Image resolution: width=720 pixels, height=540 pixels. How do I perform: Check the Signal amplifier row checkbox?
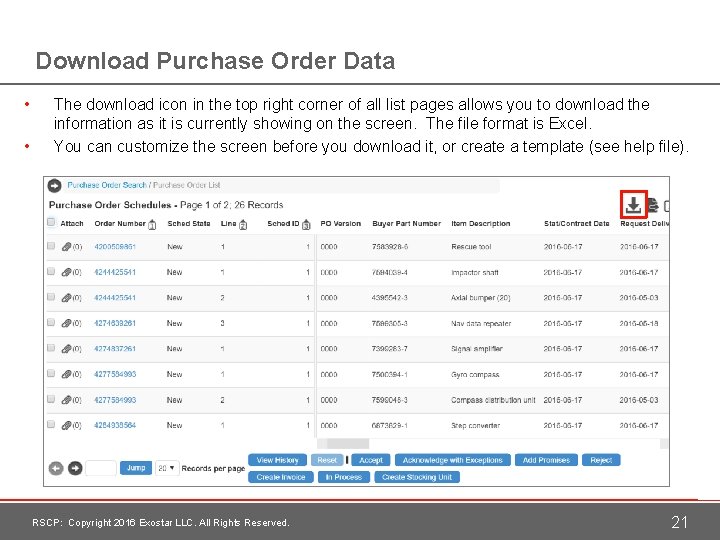[x=51, y=348]
